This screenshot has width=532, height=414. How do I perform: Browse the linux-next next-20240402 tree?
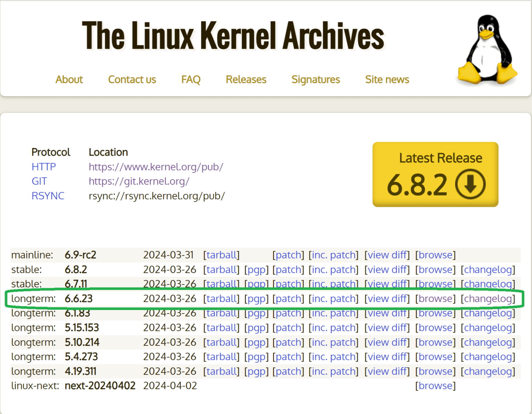435,386
